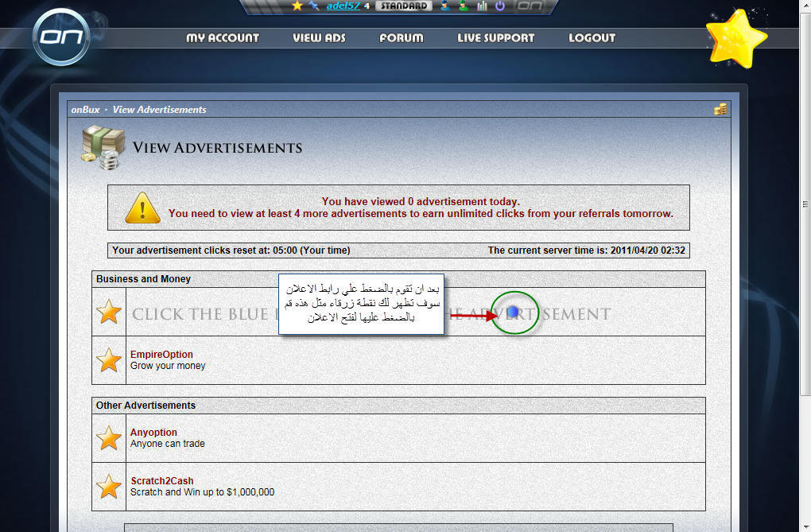Click 'Scratch and Win up to $1,000,000' text
Screen dimensions: 811x532
pyautogui.click(x=202, y=492)
